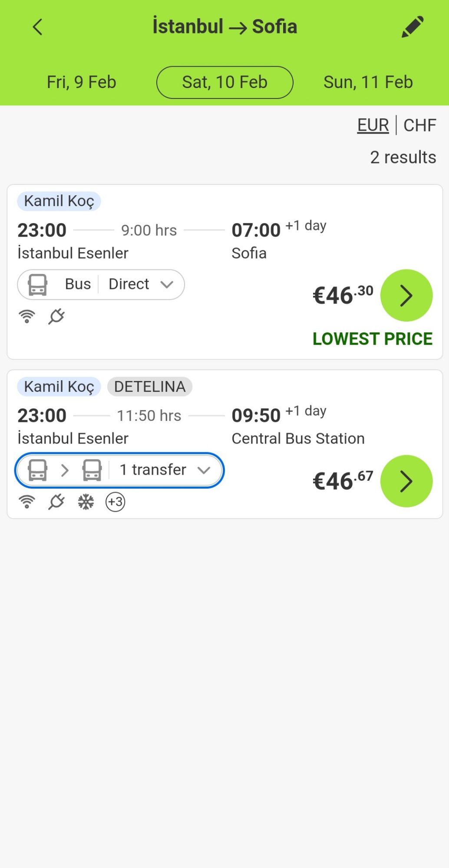Tap the back arrow icon
Screen dimensions: 449x868
pyautogui.click(x=38, y=27)
